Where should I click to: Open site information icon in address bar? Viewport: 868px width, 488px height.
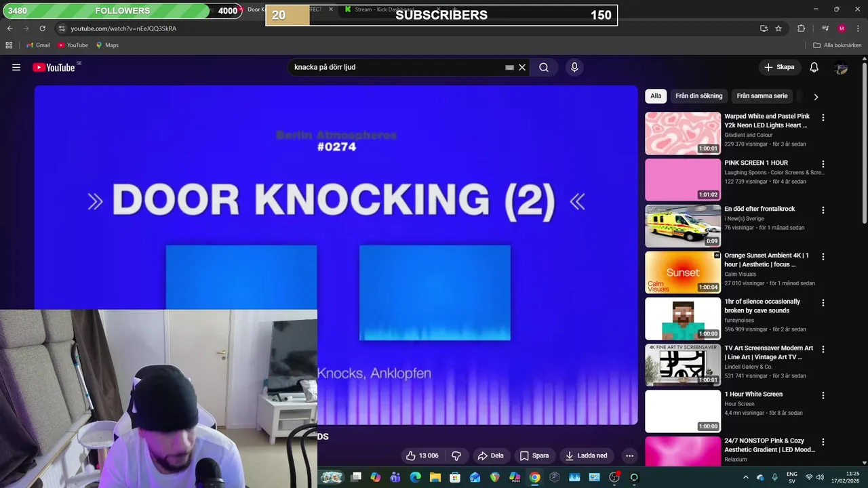tap(62, 28)
